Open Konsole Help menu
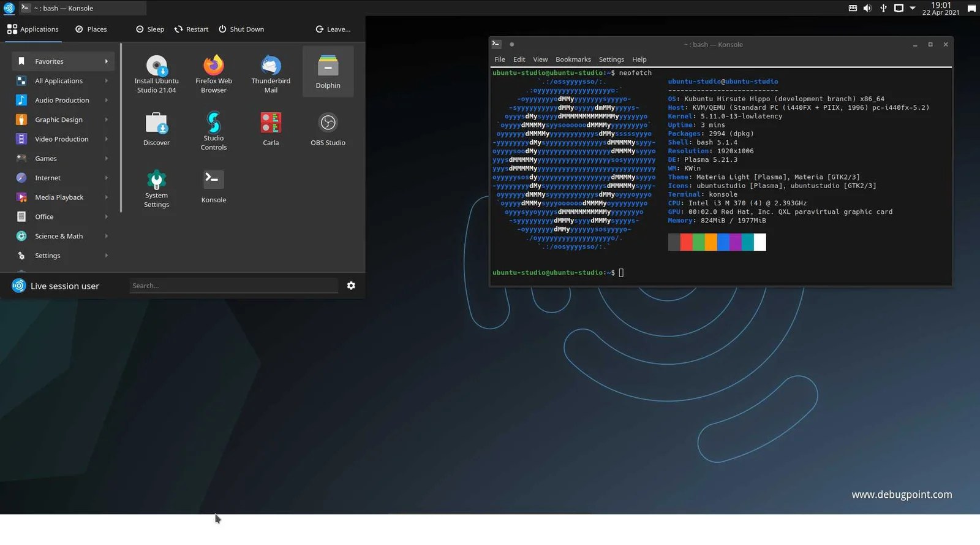Image resolution: width=980 pixels, height=545 pixels. point(639,59)
